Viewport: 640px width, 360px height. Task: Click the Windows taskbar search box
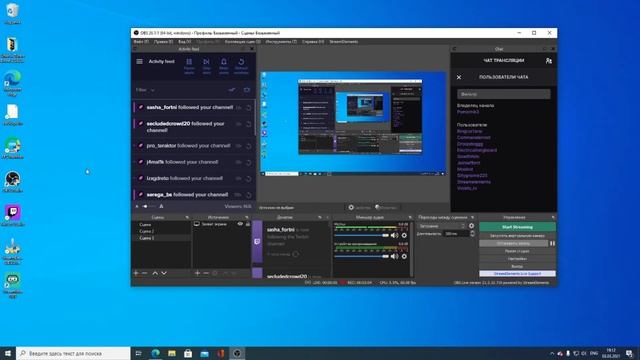coord(73,353)
